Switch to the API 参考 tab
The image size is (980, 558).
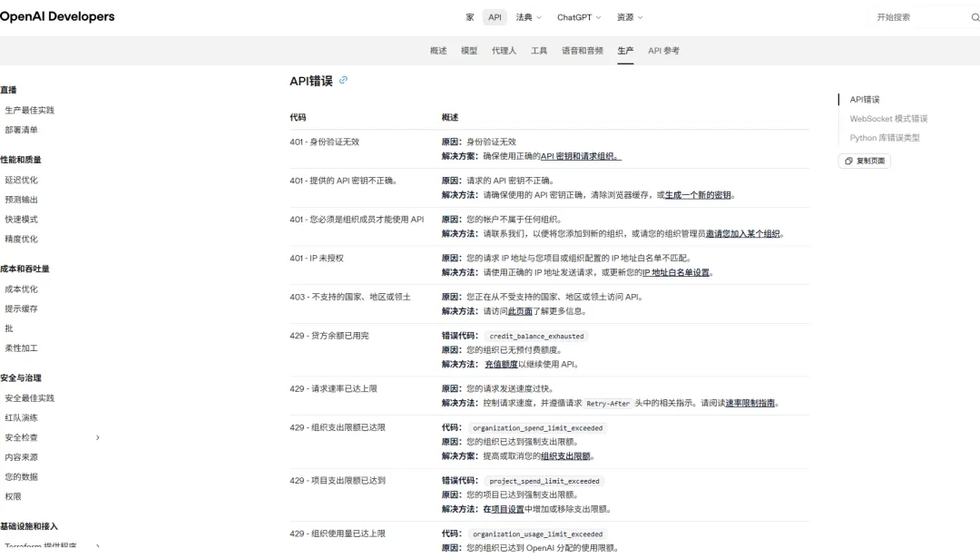(663, 51)
